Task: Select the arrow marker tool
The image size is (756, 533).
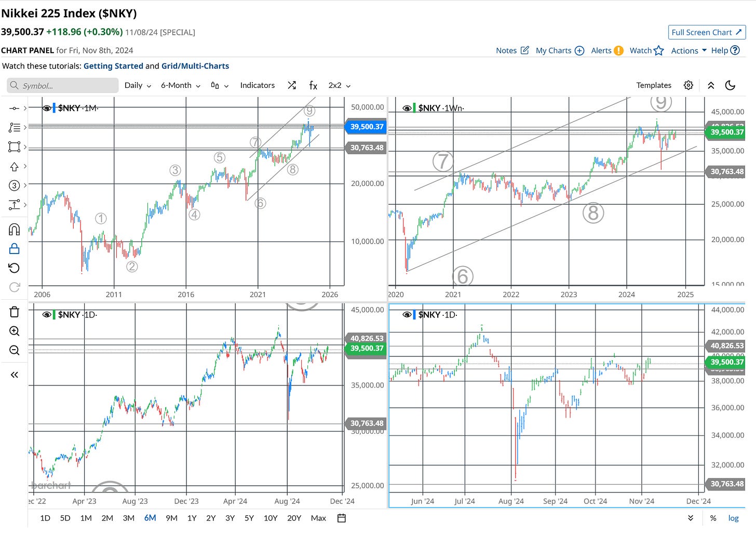Action: tap(14, 166)
